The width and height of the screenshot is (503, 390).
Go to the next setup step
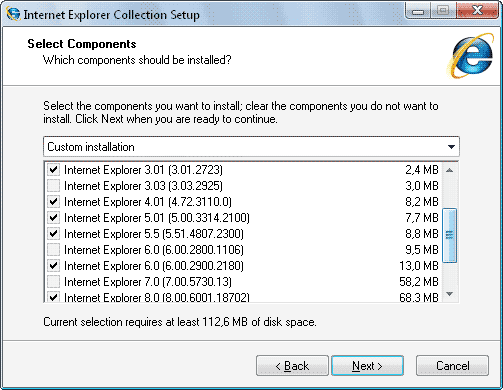click(367, 366)
